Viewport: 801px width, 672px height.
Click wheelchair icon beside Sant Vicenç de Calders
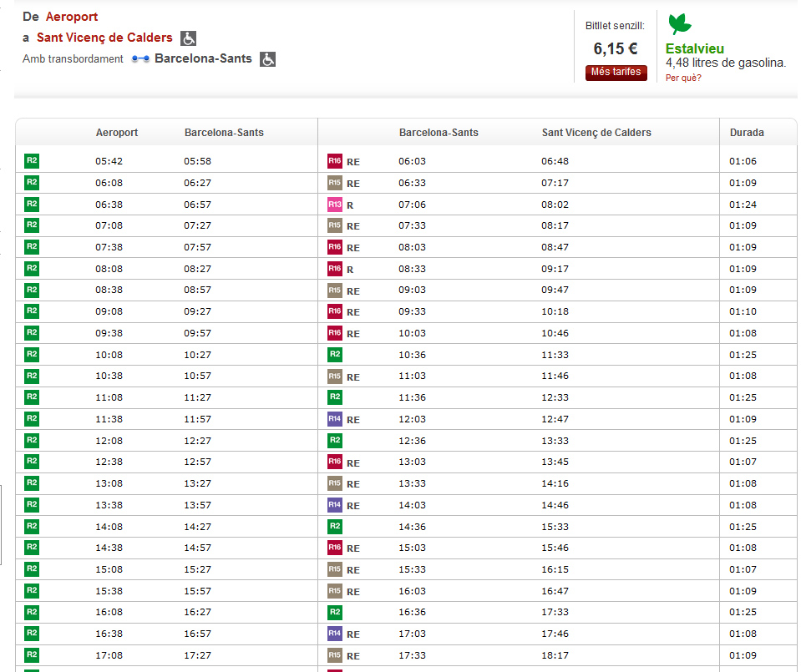click(x=189, y=38)
